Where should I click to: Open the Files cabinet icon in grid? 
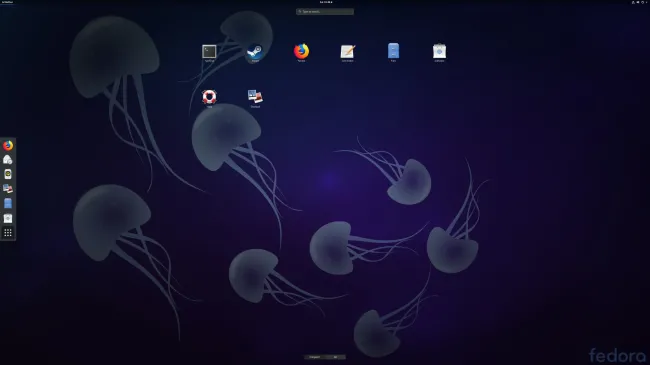(393, 51)
